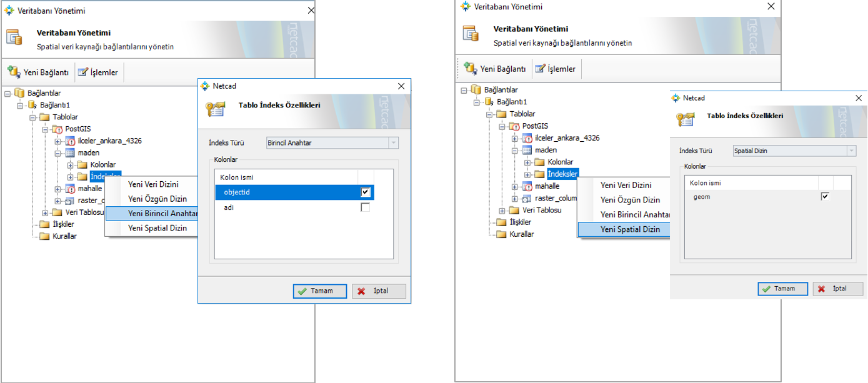Choose Yeni Birincil Anahtar in left context menu
The image size is (868, 383).
(x=151, y=214)
